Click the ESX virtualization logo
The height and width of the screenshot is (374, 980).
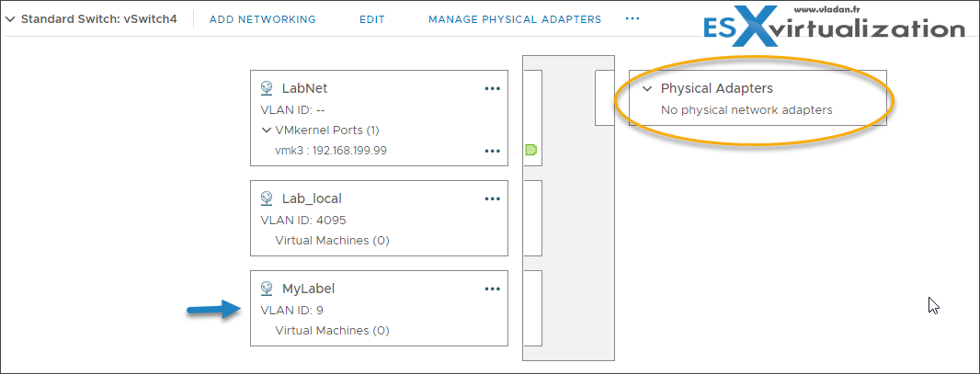click(833, 25)
